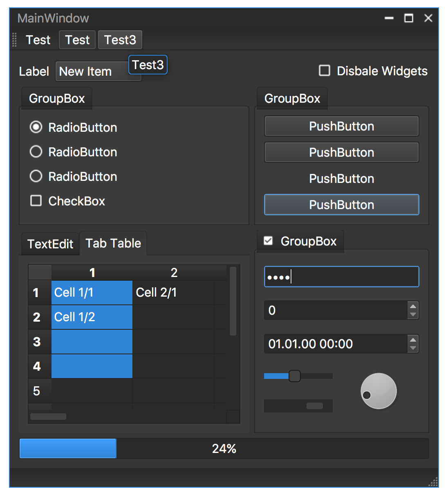The height and width of the screenshot is (500, 448).
Task: Click the spin box up arrow
Action: coord(413,306)
